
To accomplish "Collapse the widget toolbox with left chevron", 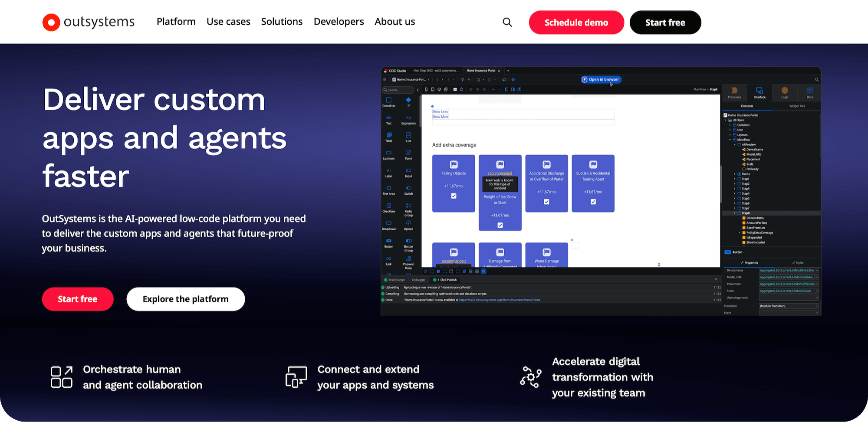I will click(x=418, y=90).
